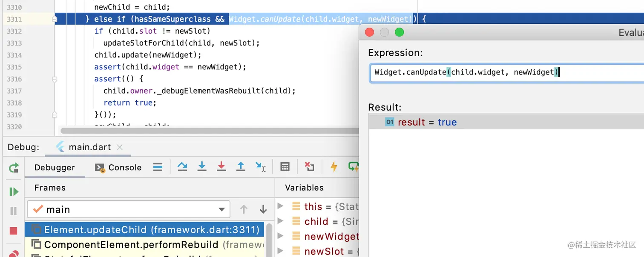Viewport: 644px width, 257px height.
Task: Click the editor horizontal scrollbar
Action: (x=210, y=131)
